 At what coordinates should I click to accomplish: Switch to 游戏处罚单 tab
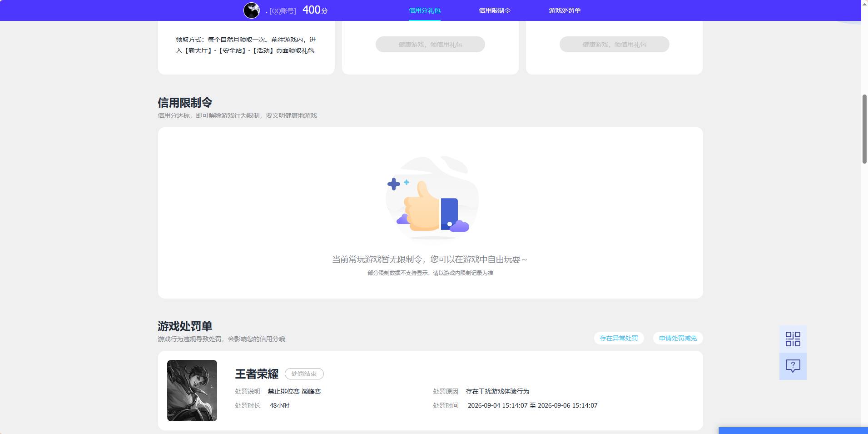[x=565, y=10]
